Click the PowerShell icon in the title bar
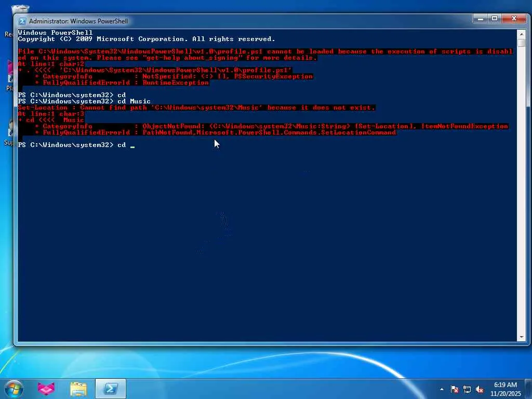Image resolution: width=532 pixels, height=399 pixels. coord(22,21)
